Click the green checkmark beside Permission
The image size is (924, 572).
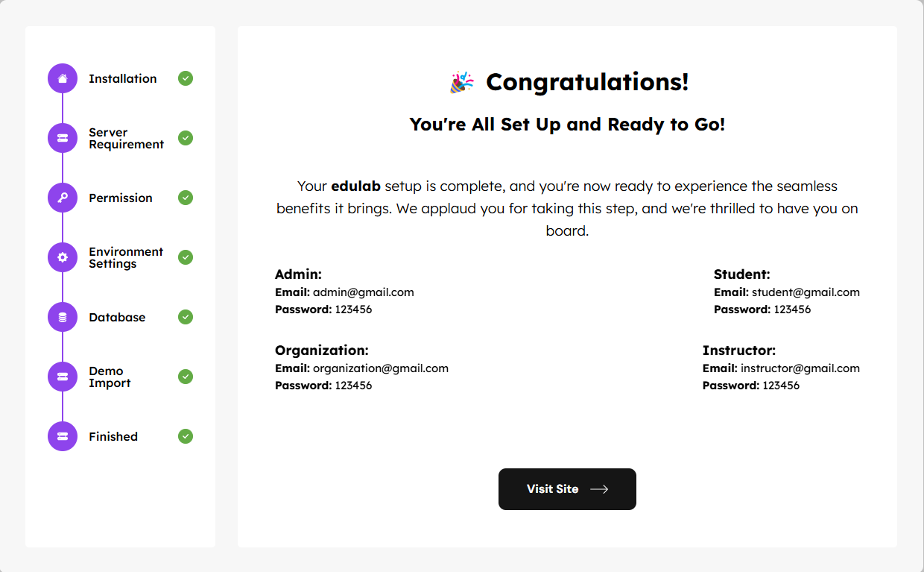pyautogui.click(x=186, y=198)
